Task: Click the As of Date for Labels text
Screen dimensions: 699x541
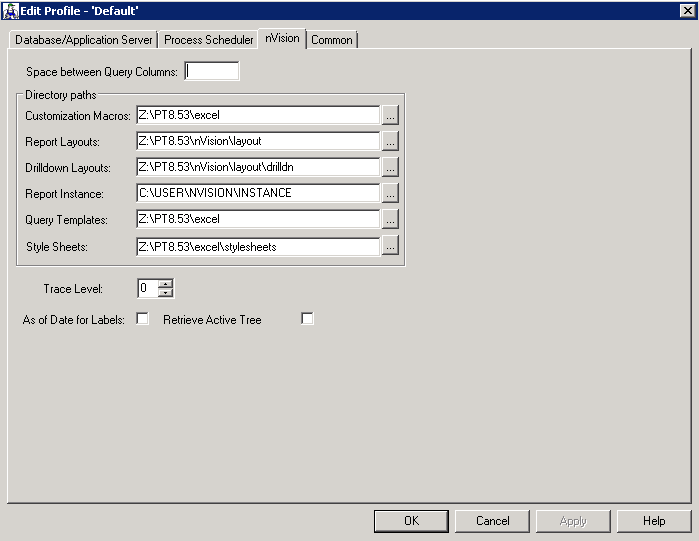Action: pos(74,320)
